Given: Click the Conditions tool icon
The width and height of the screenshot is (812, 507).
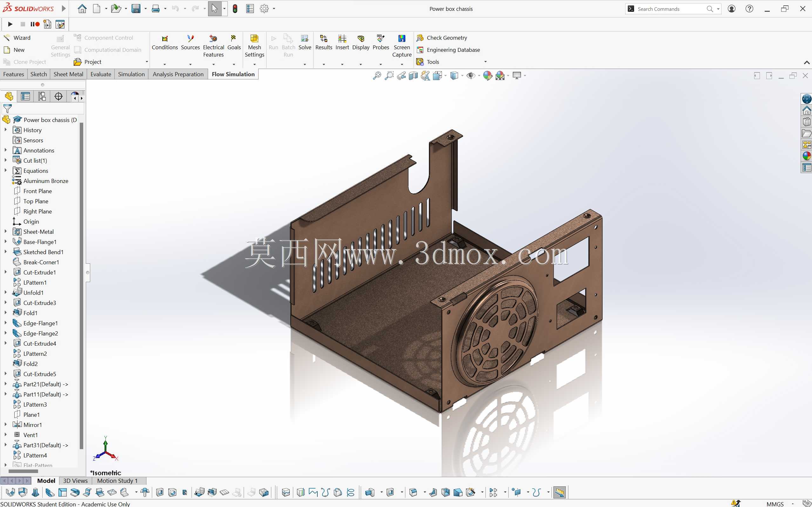Looking at the screenshot, I should 165,38.
